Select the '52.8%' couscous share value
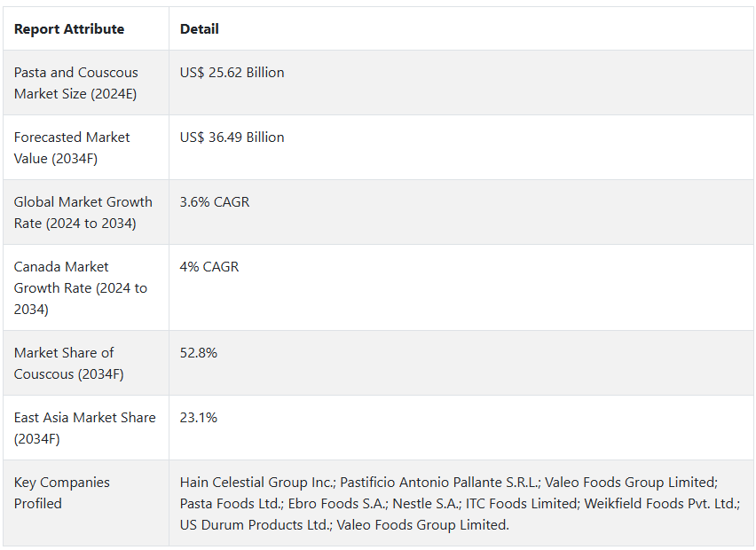The height and width of the screenshot is (550, 756). click(199, 353)
